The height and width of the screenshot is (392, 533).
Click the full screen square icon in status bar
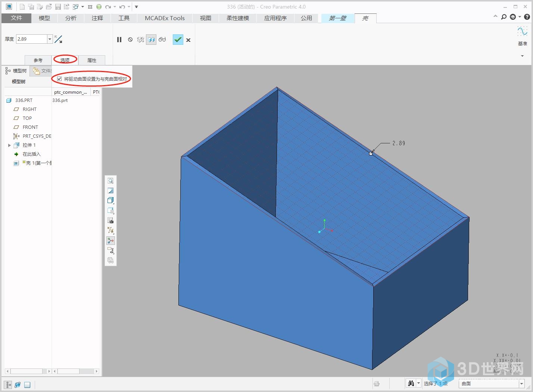[x=27, y=385]
